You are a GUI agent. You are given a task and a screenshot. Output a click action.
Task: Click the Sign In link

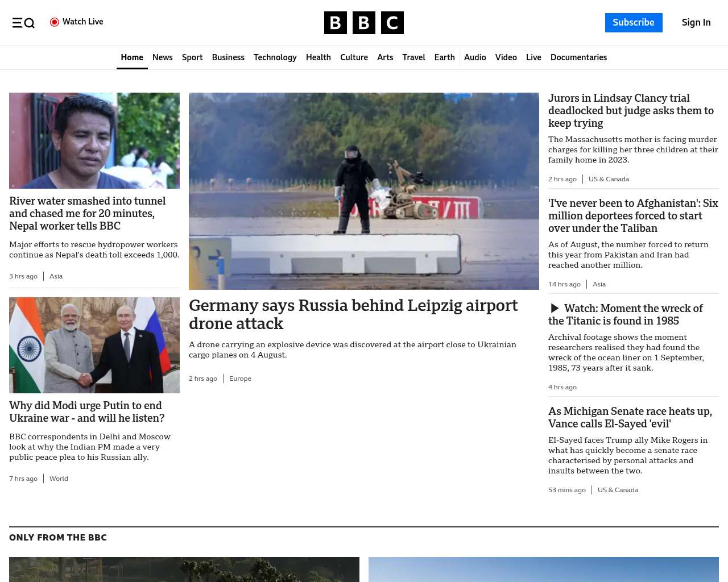[x=696, y=23]
